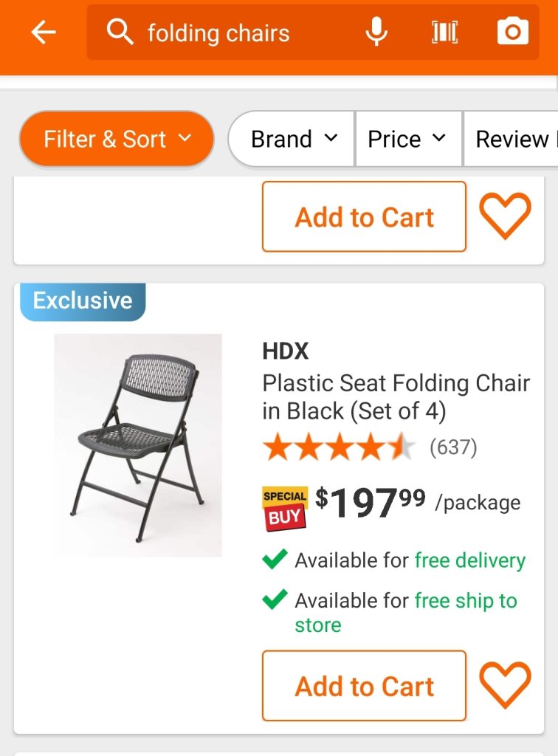The image size is (558, 756).
Task: Open the Review filter dropdown
Action: [x=512, y=139]
